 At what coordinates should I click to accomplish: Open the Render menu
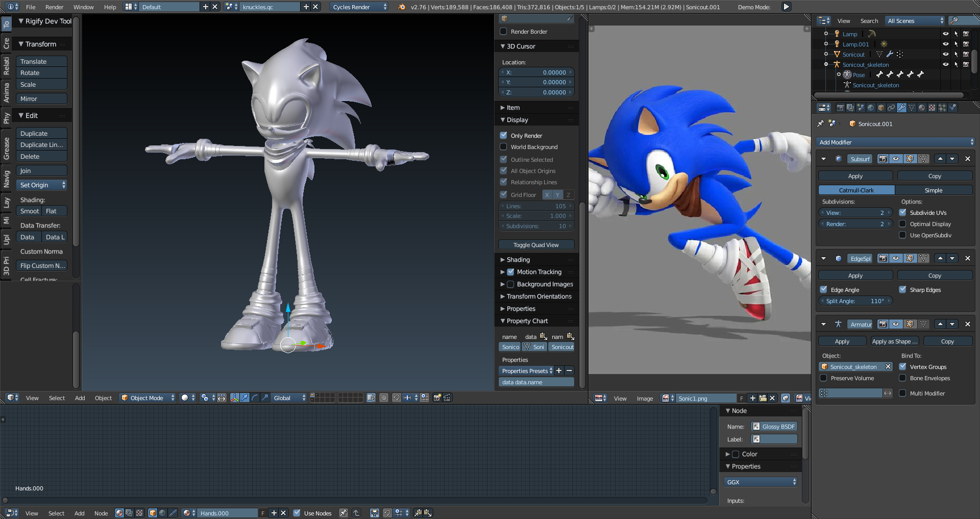click(54, 7)
